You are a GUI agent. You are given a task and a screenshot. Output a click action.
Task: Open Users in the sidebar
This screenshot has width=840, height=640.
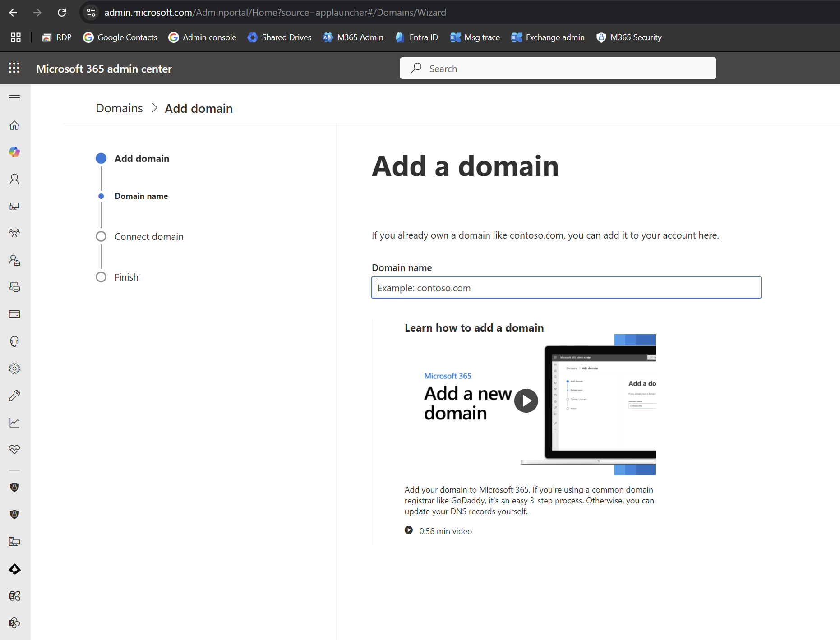click(x=14, y=179)
